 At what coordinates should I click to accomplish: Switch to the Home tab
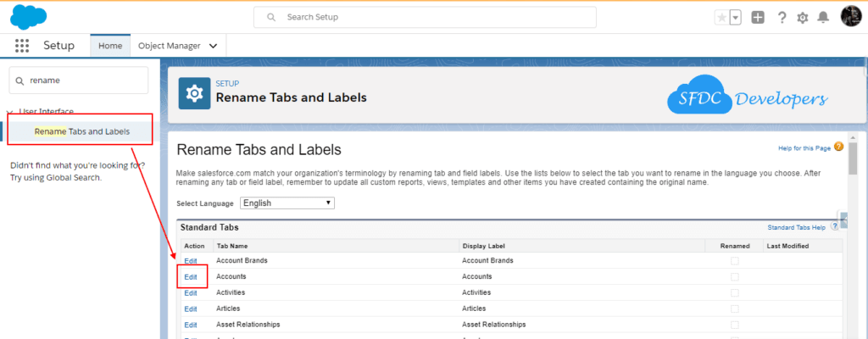click(x=110, y=46)
